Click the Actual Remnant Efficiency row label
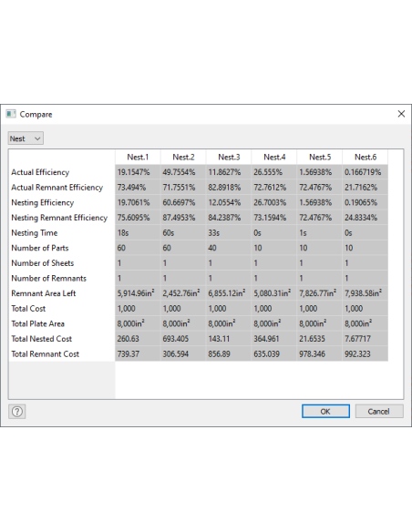The width and height of the screenshot is (412, 532). (x=57, y=188)
